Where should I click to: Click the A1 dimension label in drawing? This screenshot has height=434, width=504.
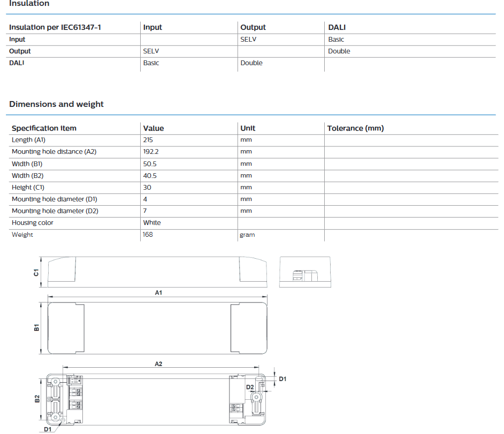point(158,293)
